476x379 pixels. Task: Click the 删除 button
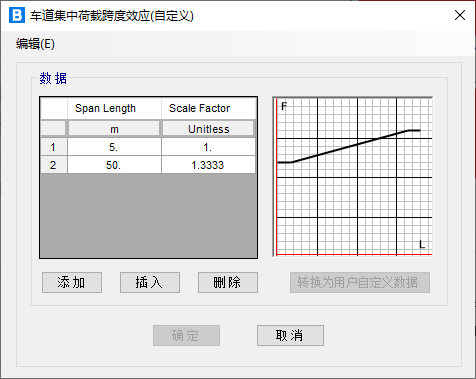228,283
